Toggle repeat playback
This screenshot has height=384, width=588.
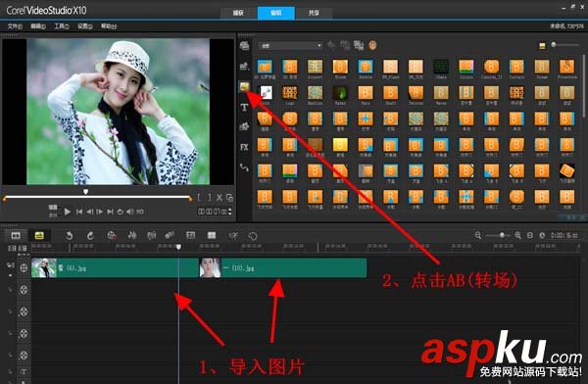click(120, 212)
